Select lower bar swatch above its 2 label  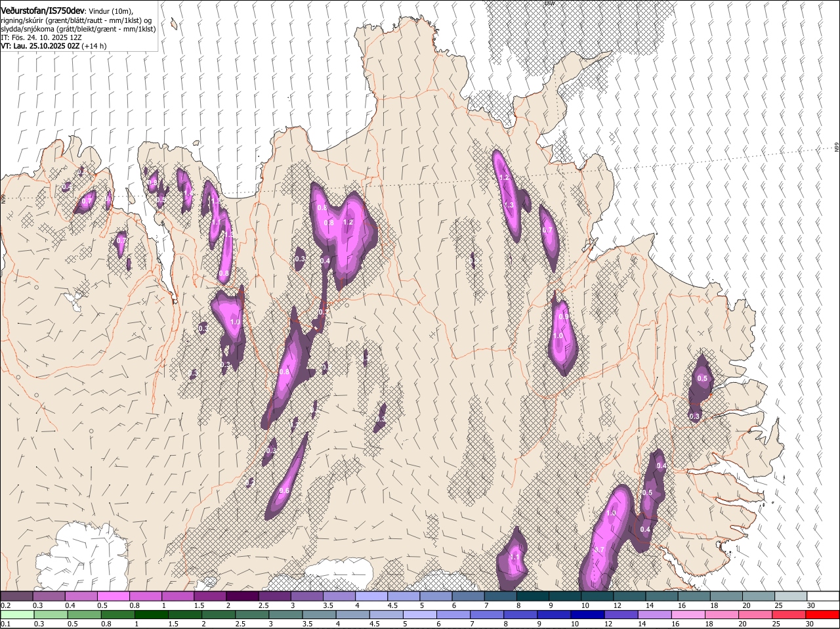219,615
